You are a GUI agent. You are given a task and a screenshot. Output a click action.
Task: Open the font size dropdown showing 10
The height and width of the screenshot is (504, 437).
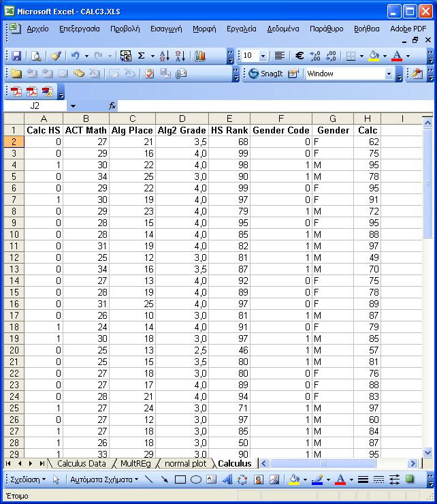point(263,56)
